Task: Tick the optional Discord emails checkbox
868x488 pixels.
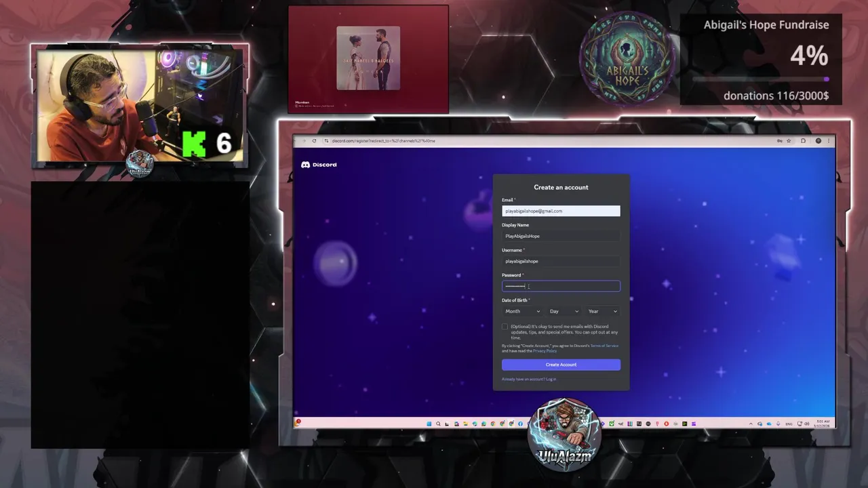Action: click(x=505, y=327)
